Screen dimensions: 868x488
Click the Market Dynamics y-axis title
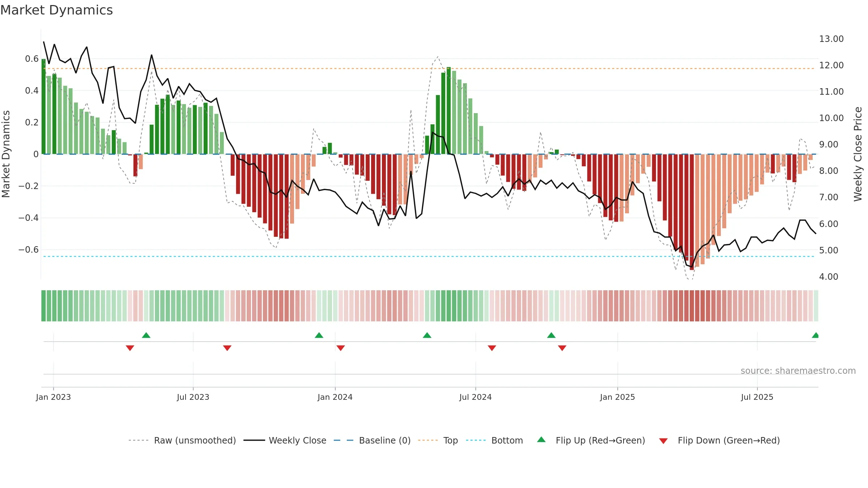[x=6, y=154]
